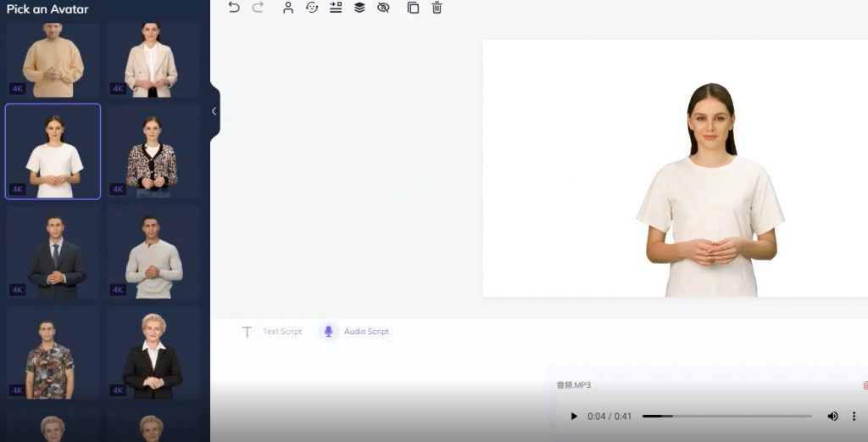This screenshot has width=868, height=442.
Task: Collapse the avatar panel with the chevron
Action: pos(214,111)
